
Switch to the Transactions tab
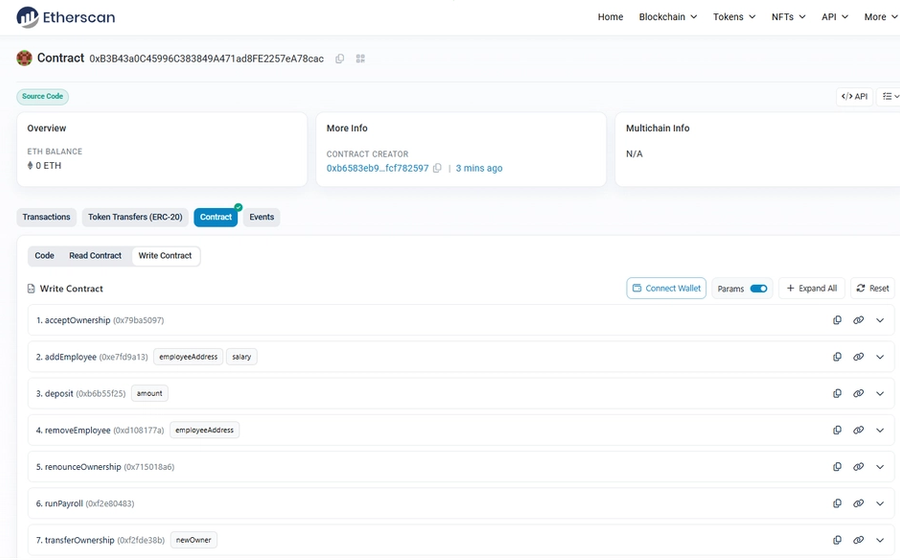point(46,217)
